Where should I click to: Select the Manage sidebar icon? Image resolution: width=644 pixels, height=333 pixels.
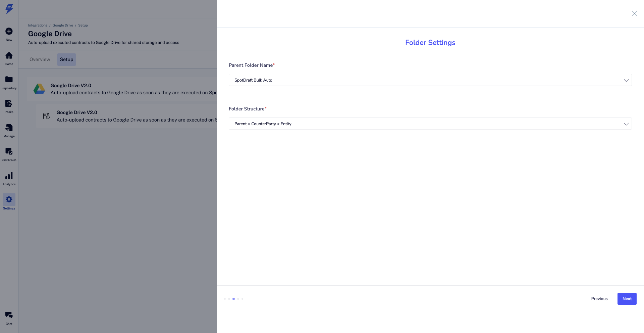point(9,128)
